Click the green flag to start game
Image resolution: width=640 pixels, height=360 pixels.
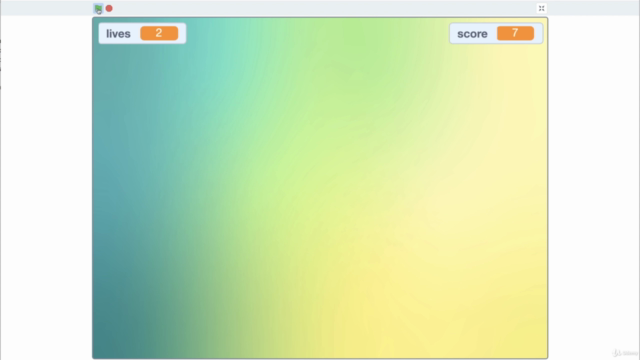point(98,9)
